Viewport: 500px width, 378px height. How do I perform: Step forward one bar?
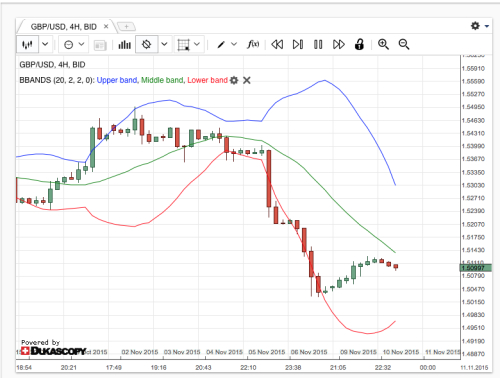click(x=298, y=44)
